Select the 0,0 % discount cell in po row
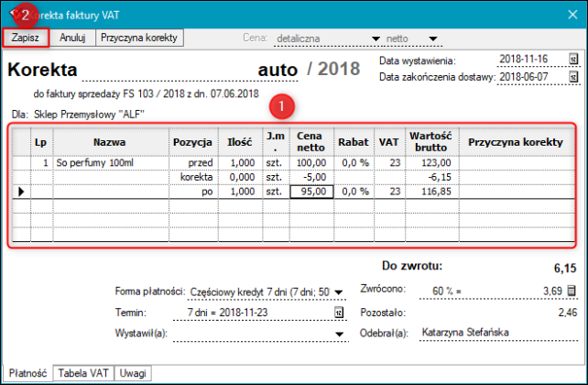Image resolution: width=588 pixels, height=385 pixels. tap(354, 192)
